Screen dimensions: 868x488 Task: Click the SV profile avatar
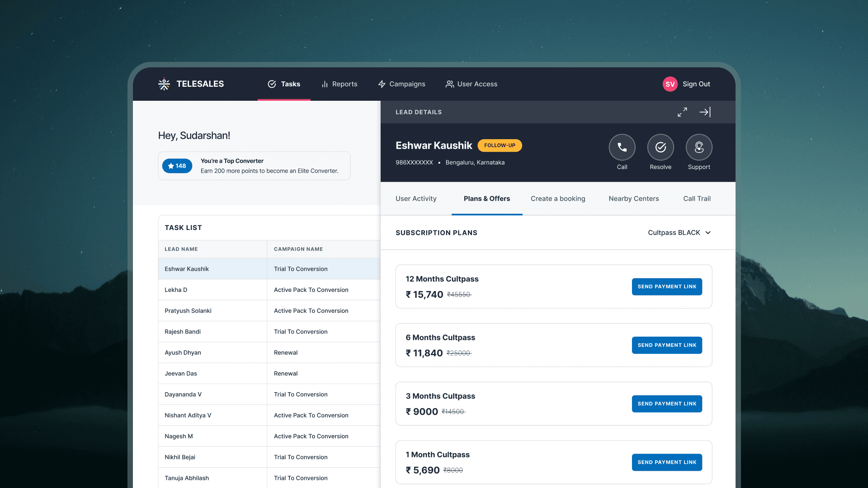(x=670, y=84)
